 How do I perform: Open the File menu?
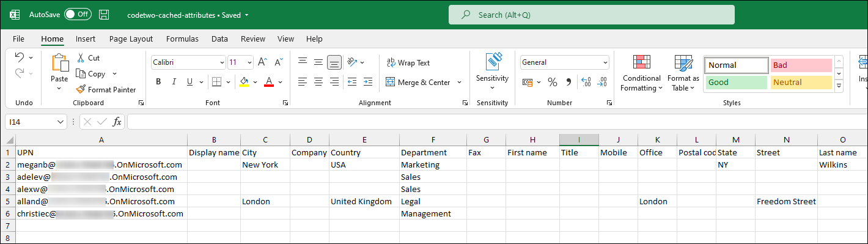(x=18, y=39)
